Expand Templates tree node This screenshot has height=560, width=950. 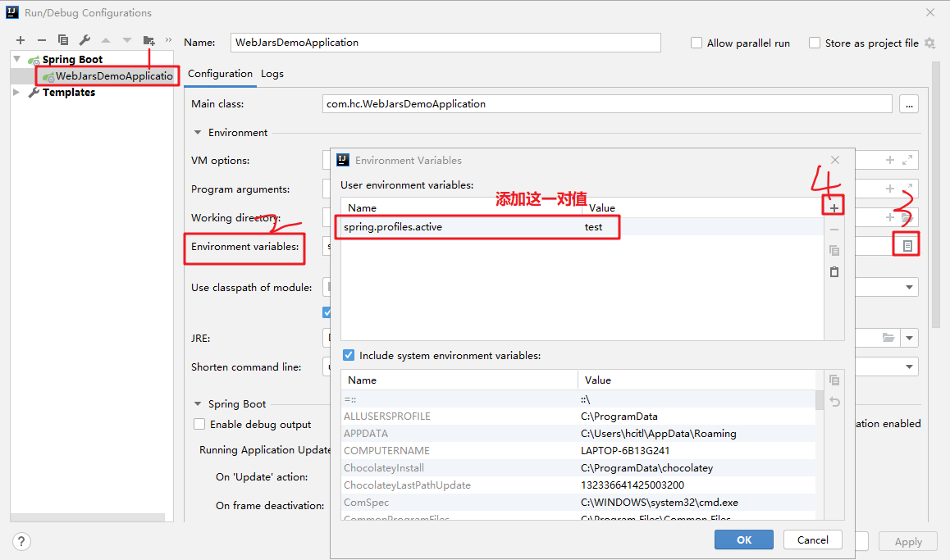pos(17,92)
